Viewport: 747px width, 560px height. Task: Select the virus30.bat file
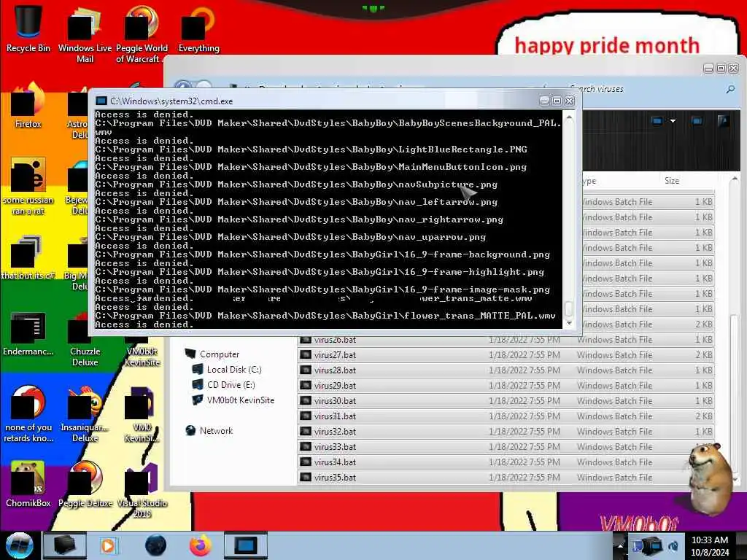point(506,401)
